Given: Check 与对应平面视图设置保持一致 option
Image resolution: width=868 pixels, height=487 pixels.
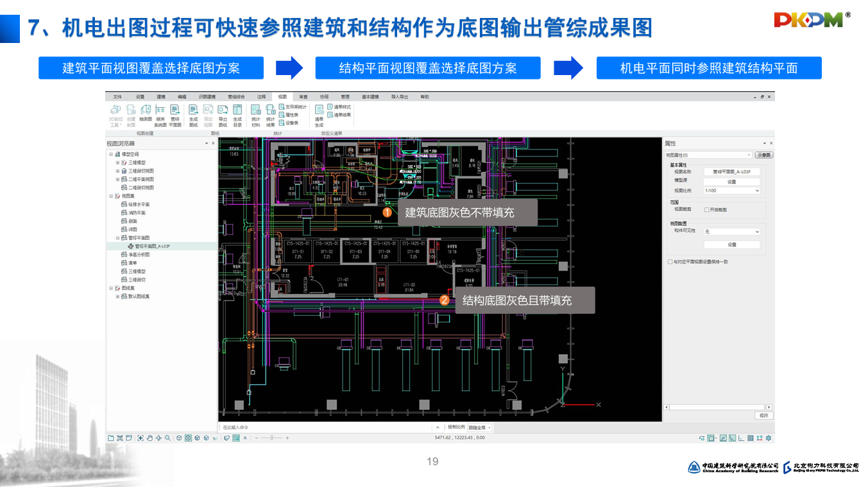Looking at the screenshot, I should click(670, 262).
